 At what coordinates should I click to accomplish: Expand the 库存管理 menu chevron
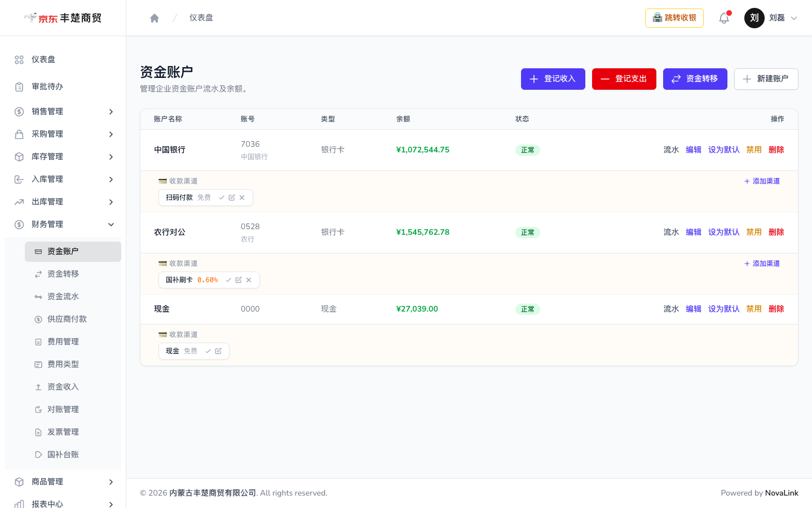tap(111, 157)
